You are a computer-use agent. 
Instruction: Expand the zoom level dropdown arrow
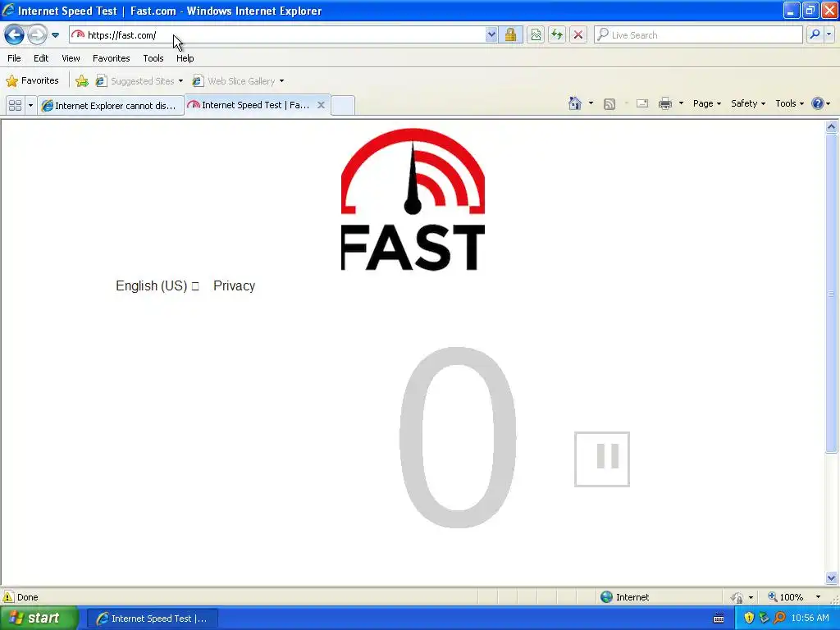[x=818, y=597]
